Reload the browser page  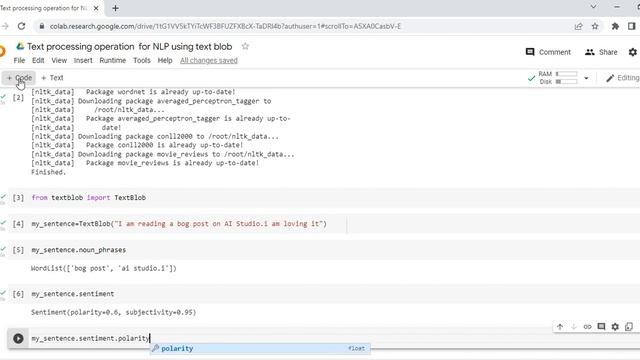(21, 26)
